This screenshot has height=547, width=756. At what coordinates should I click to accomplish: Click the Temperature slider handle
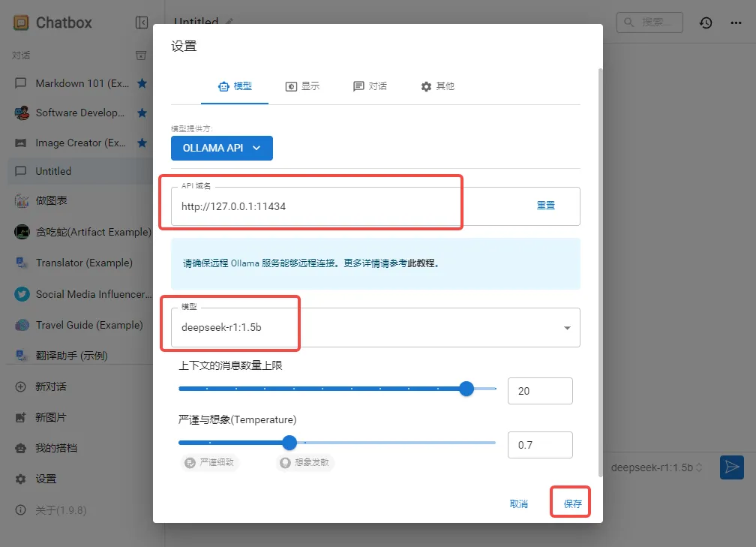point(289,443)
